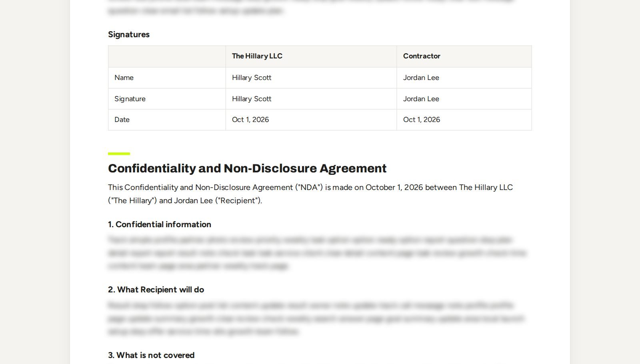Click the '1. Confidential information' heading

click(160, 224)
